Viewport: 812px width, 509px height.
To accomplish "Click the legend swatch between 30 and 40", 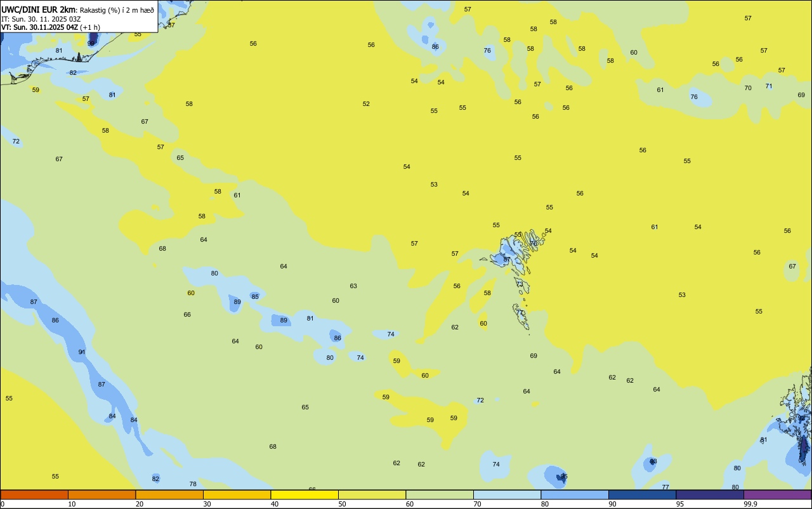I will [x=237, y=494].
